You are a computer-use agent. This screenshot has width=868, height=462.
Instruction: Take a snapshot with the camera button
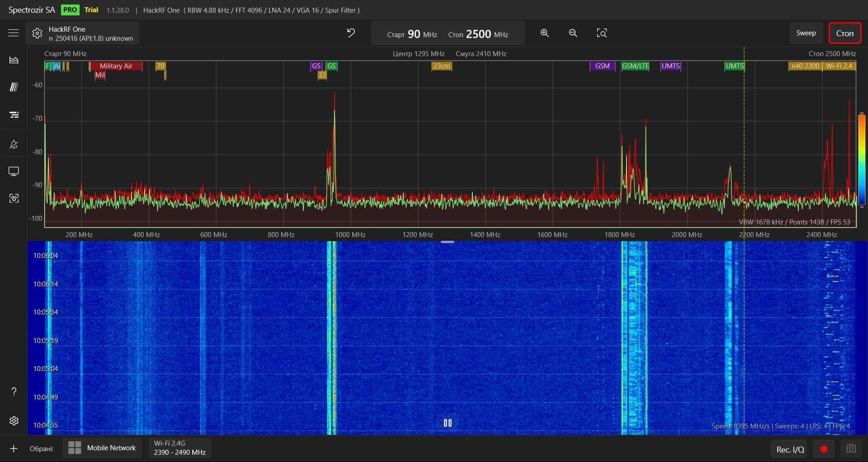coord(851,448)
